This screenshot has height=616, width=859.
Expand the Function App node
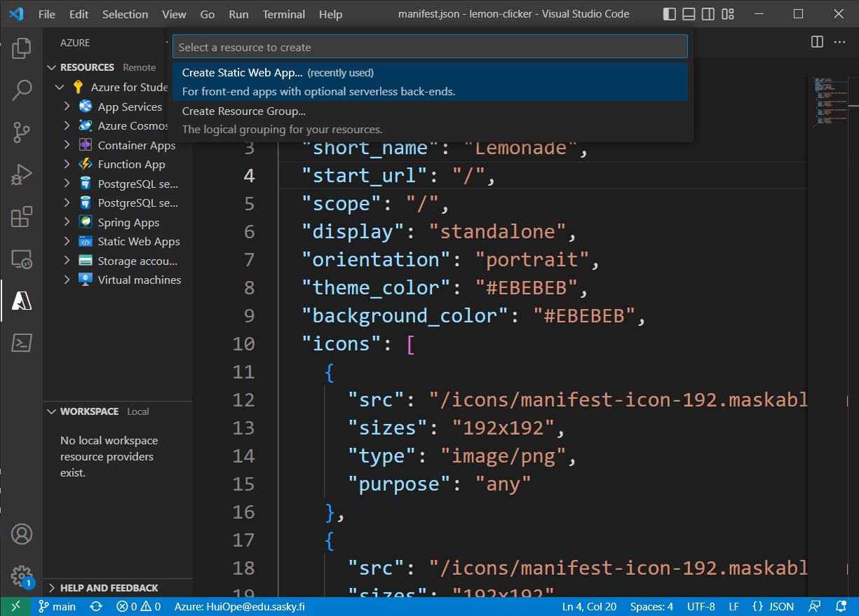pos(67,164)
